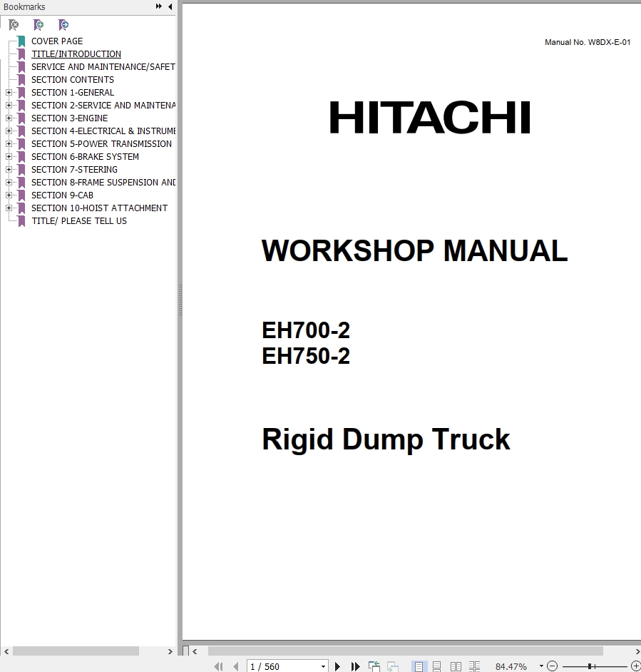Expand SECTION 7-STEERING bookmark
This screenshot has height=672, width=641.
tap(9, 169)
